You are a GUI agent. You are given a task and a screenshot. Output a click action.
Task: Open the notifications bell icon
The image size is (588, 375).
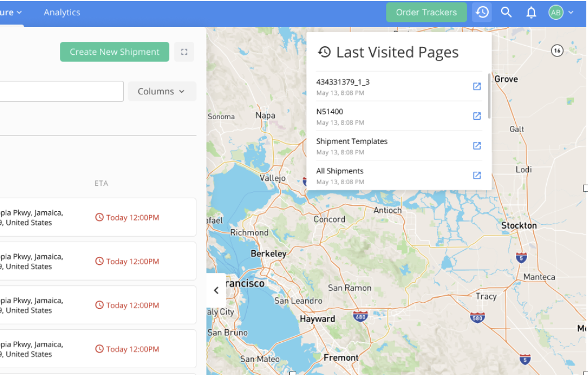pos(531,12)
